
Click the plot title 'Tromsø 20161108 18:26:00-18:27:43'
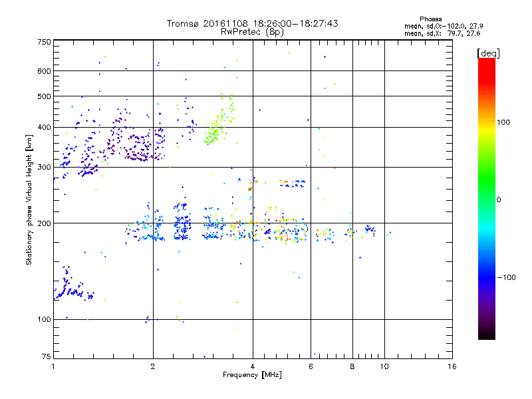tap(252, 23)
